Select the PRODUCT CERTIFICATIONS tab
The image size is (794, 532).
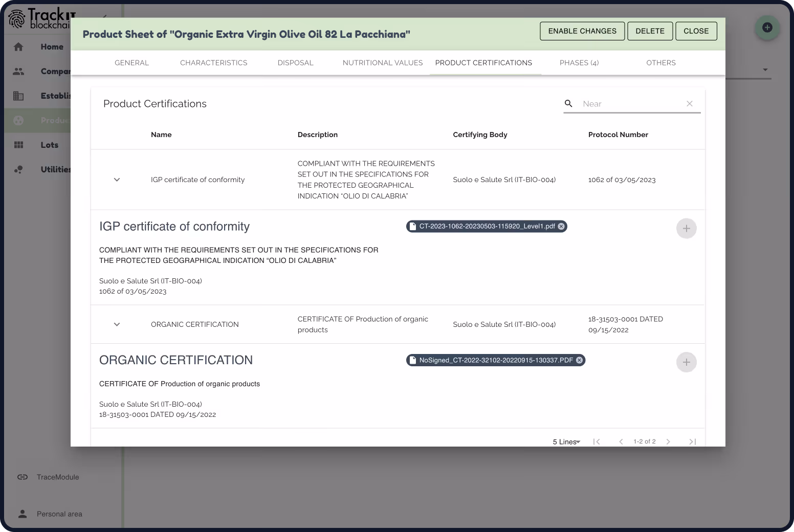pos(483,62)
